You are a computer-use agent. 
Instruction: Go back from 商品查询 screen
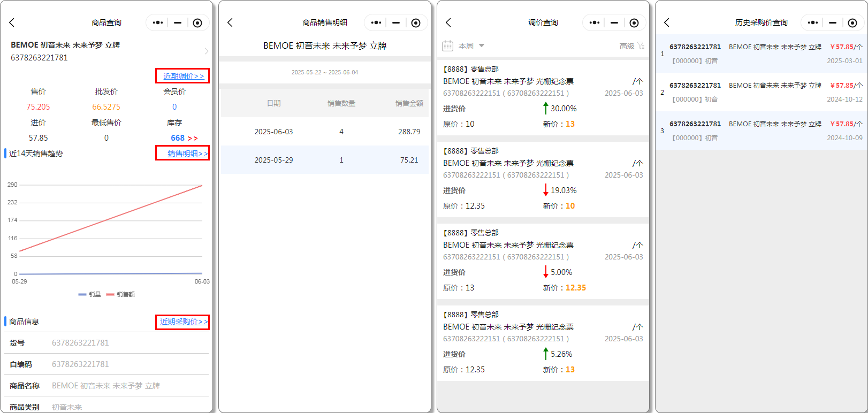[12, 22]
